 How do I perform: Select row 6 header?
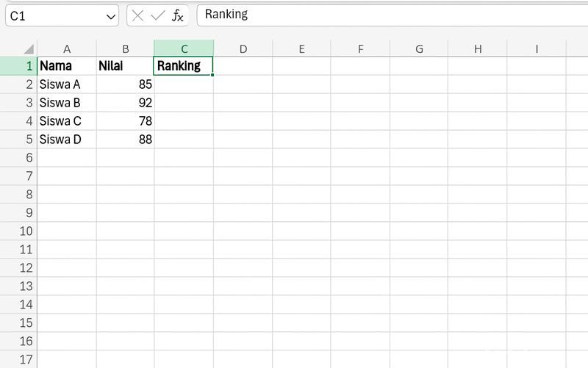(x=18, y=158)
